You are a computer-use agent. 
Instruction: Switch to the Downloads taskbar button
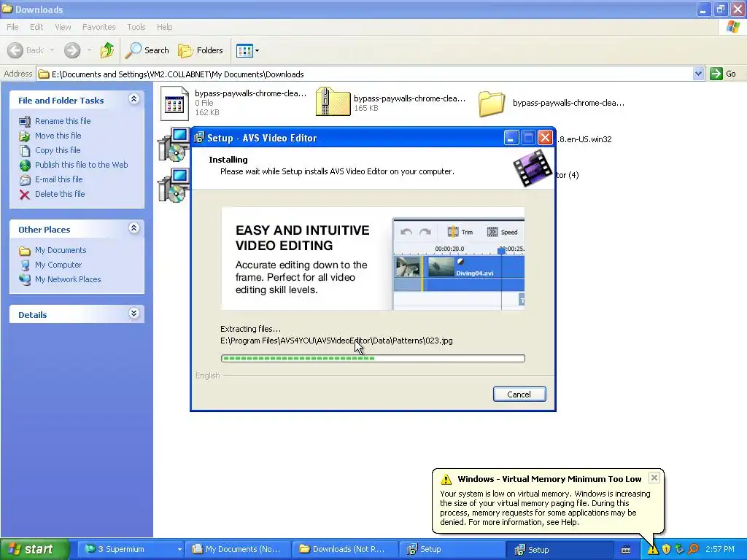pos(344,549)
